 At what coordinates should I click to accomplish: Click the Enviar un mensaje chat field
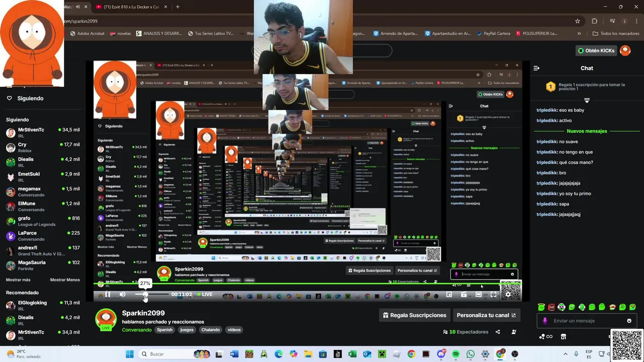click(587, 321)
